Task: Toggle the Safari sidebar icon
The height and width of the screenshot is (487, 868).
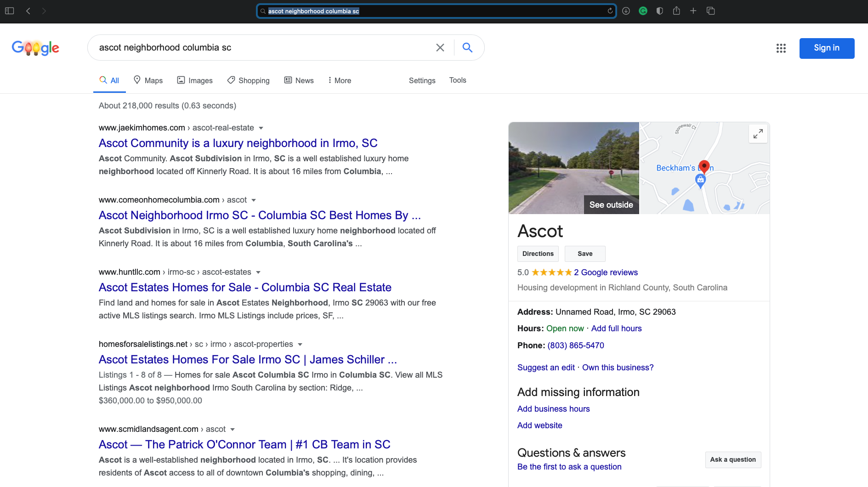Action: [9, 11]
